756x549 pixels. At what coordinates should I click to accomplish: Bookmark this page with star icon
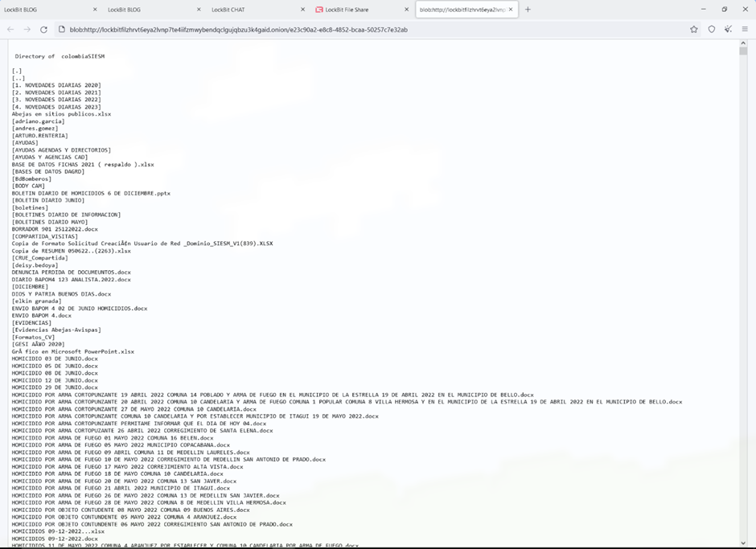tap(694, 30)
